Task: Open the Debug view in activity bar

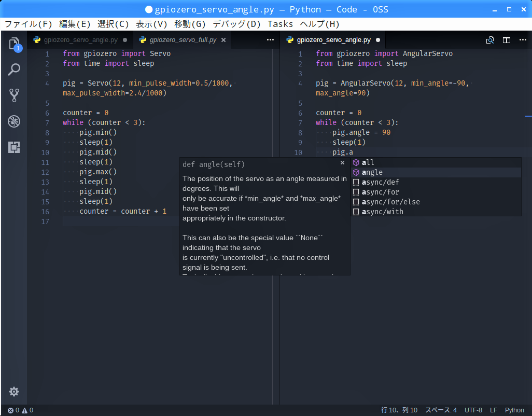Action: [x=14, y=121]
